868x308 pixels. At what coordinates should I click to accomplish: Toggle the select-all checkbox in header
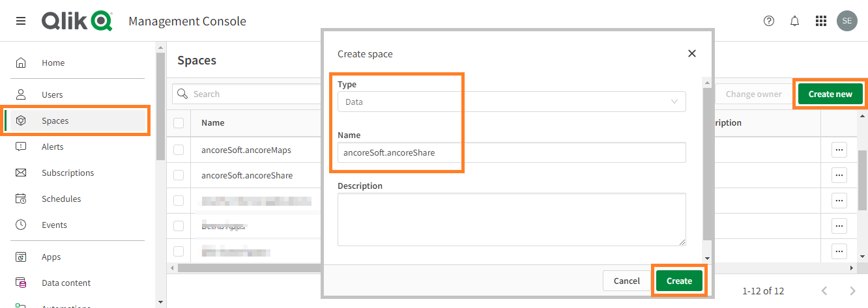tap(179, 122)
